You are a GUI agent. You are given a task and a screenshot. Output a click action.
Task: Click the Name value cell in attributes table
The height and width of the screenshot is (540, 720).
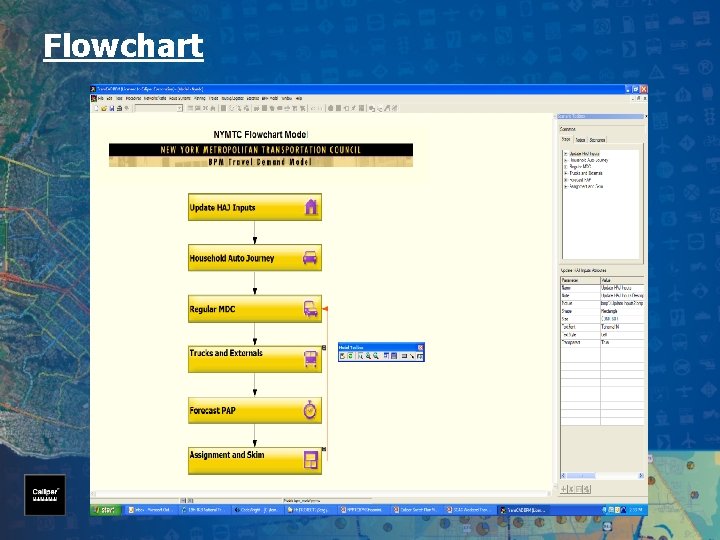tap(622, 288)
